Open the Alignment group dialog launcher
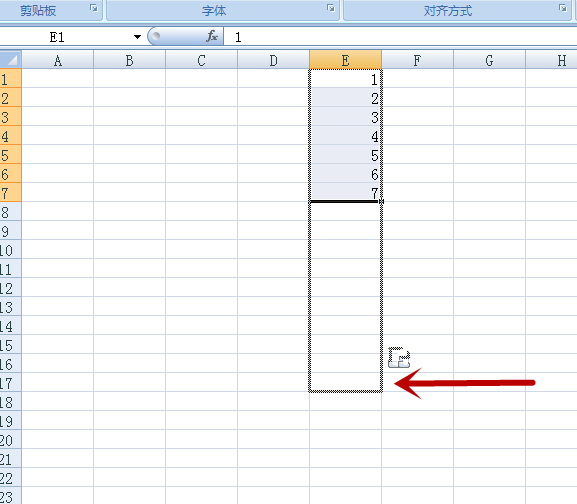 coord(563,8)
